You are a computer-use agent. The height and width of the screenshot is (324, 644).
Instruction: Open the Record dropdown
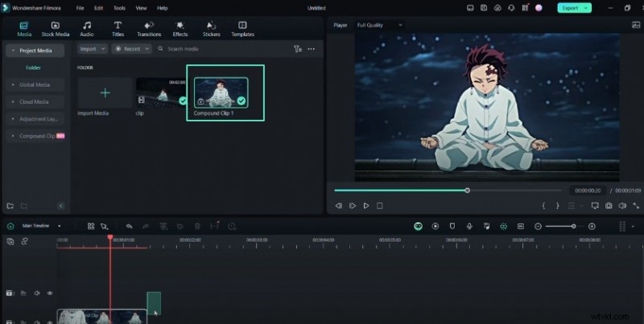point(131,49)
